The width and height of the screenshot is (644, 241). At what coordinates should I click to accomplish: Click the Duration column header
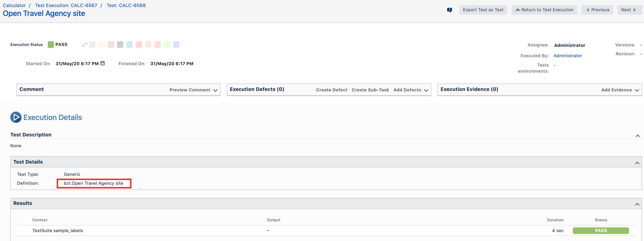point(555,220)
